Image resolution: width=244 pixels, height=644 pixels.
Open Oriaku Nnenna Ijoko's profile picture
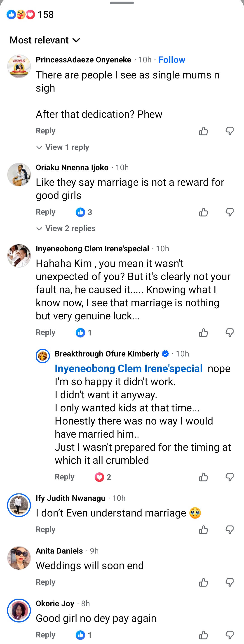pos(19,175)
